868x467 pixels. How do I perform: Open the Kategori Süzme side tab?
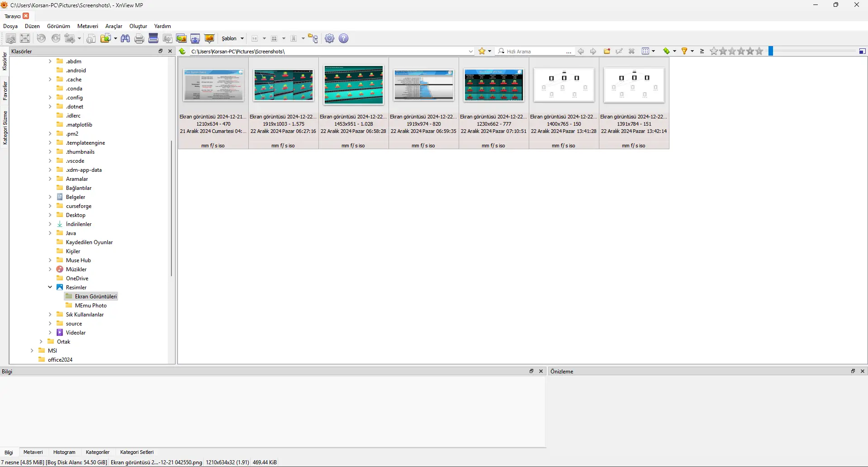tap(5, 127)
